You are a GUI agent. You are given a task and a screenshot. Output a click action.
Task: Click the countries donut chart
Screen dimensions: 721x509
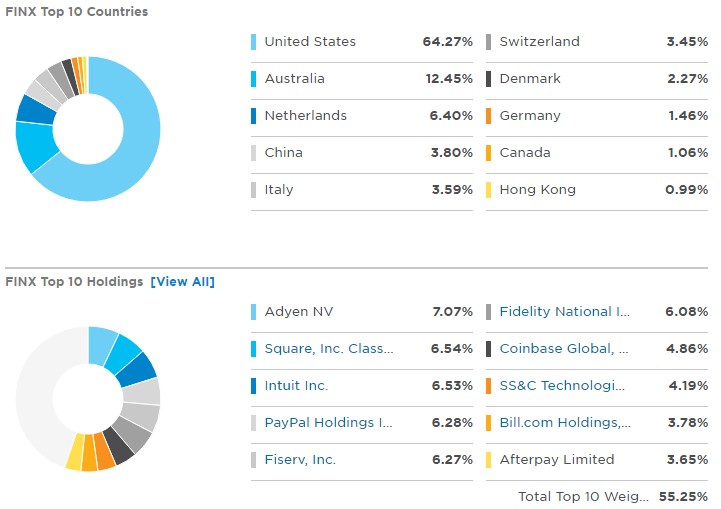[x=88, y=129]
